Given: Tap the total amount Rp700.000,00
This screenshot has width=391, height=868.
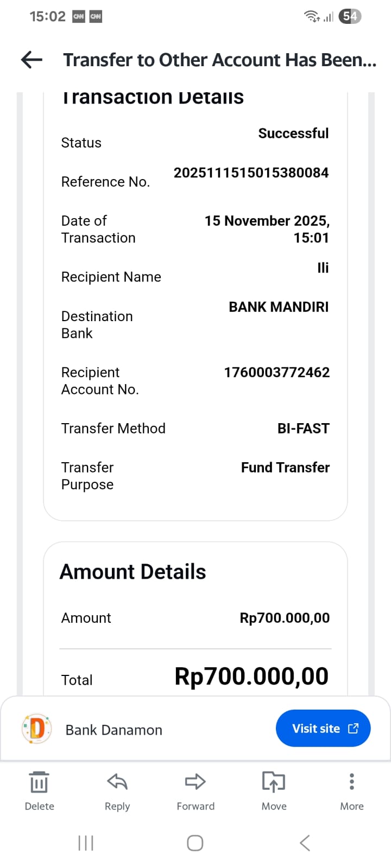Looking at the screenshot, I should click(x=251, y=676).
